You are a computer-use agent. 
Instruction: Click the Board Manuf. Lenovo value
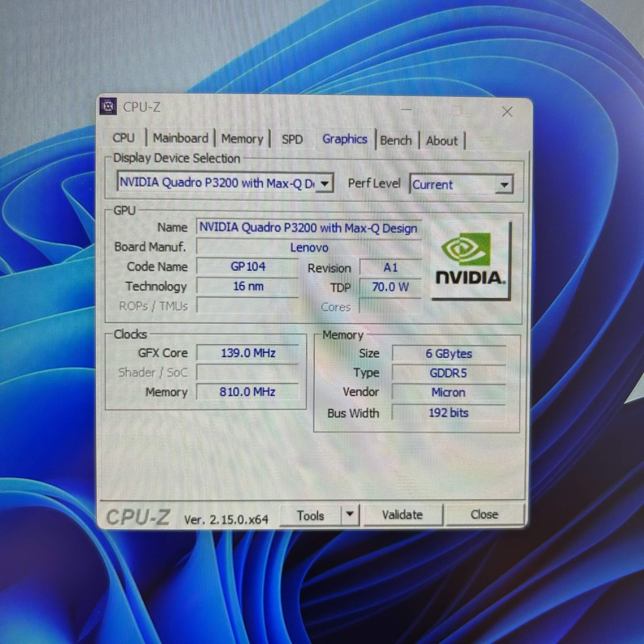click(x=309, y=247)
